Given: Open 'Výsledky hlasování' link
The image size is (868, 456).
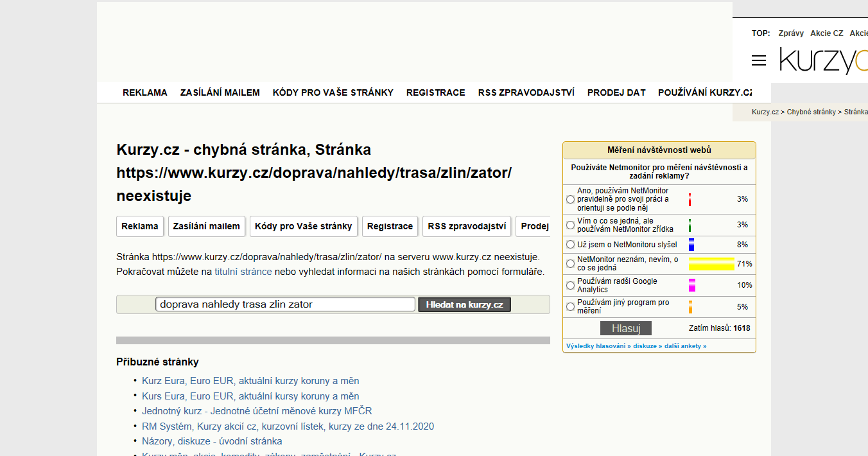Looking at the screenshot, I should (598, 346).
